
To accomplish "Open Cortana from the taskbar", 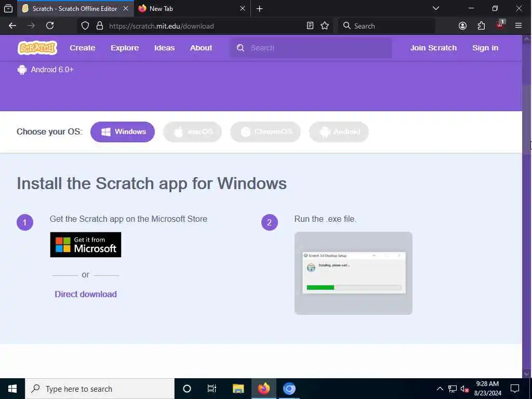I will [x=187, y=389].
